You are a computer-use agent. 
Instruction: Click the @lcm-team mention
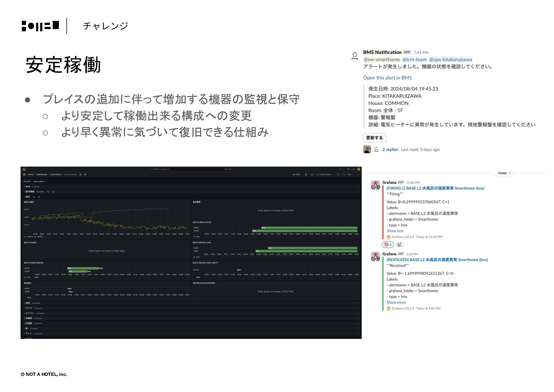coord(415,59)
